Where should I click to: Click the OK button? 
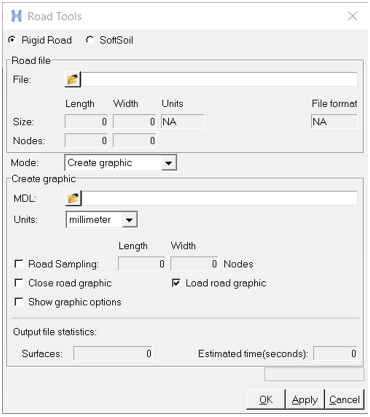(x=266, y=399)
